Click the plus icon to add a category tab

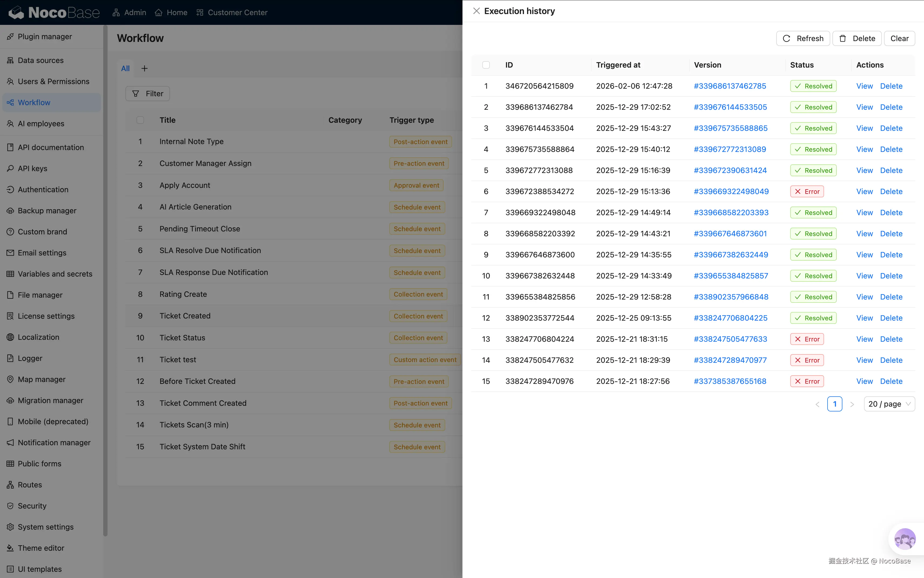click(x=144, y=68)
